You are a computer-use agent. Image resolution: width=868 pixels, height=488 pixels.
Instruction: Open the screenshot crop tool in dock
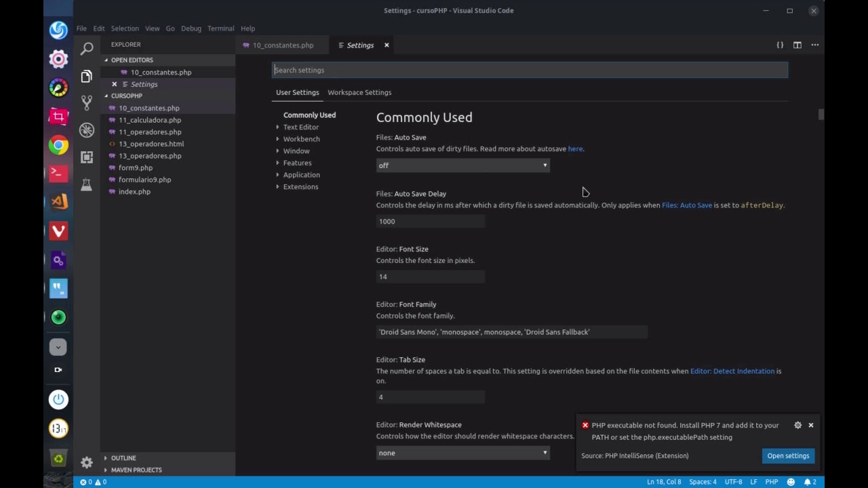[58, 117]
